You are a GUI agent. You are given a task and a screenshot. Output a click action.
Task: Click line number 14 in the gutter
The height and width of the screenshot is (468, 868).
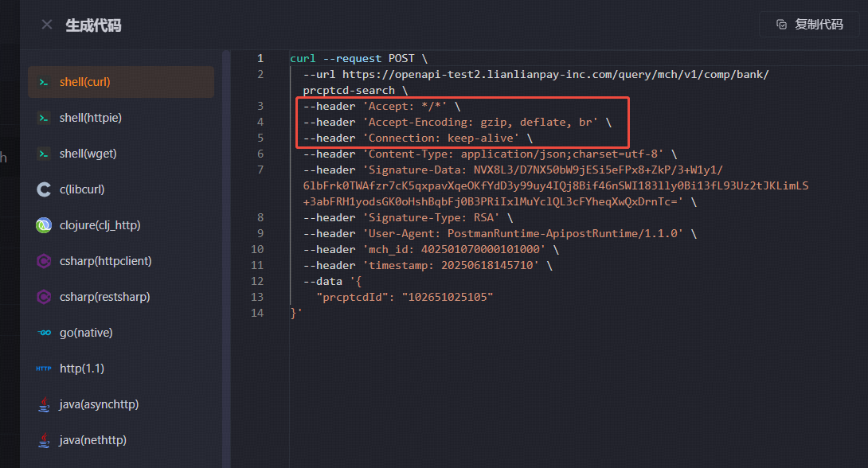click(257, 313)
